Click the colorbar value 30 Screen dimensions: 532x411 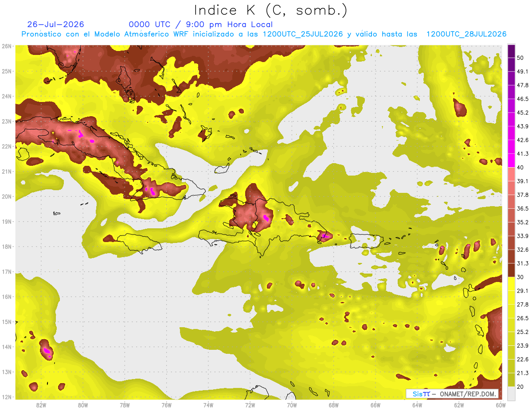pyautogui.click(x=521, y=277)
